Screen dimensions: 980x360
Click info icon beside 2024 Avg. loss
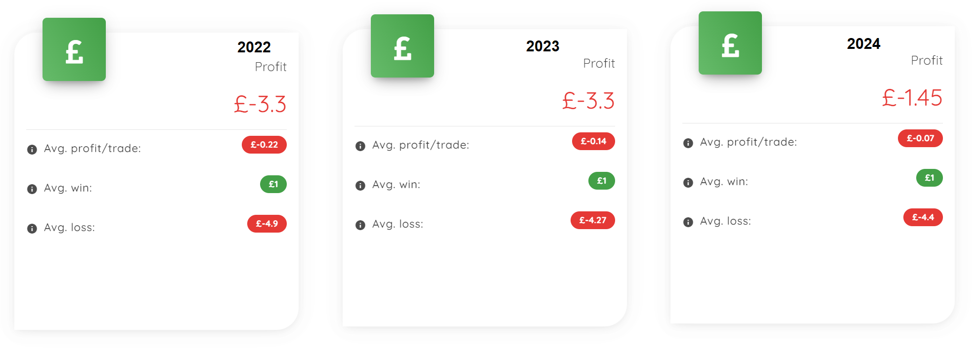688,222
